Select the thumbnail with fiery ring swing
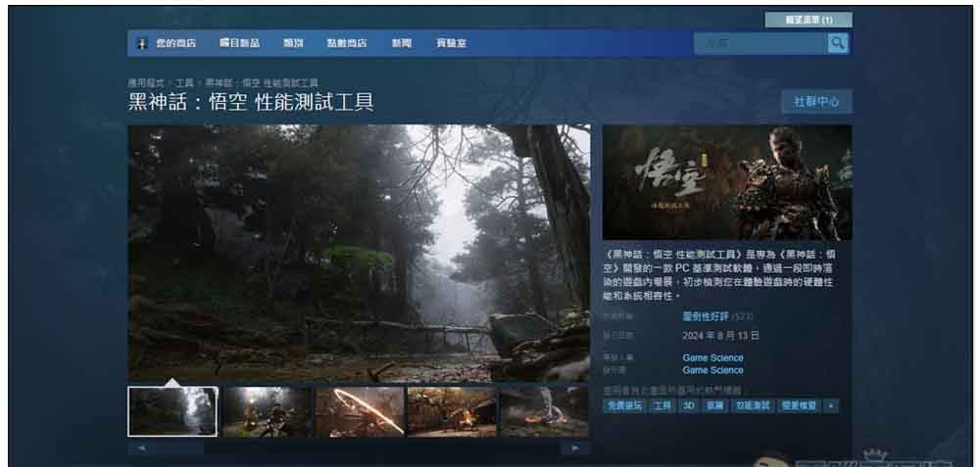Viewport: 980px width, 467px height. coord(360,411)
